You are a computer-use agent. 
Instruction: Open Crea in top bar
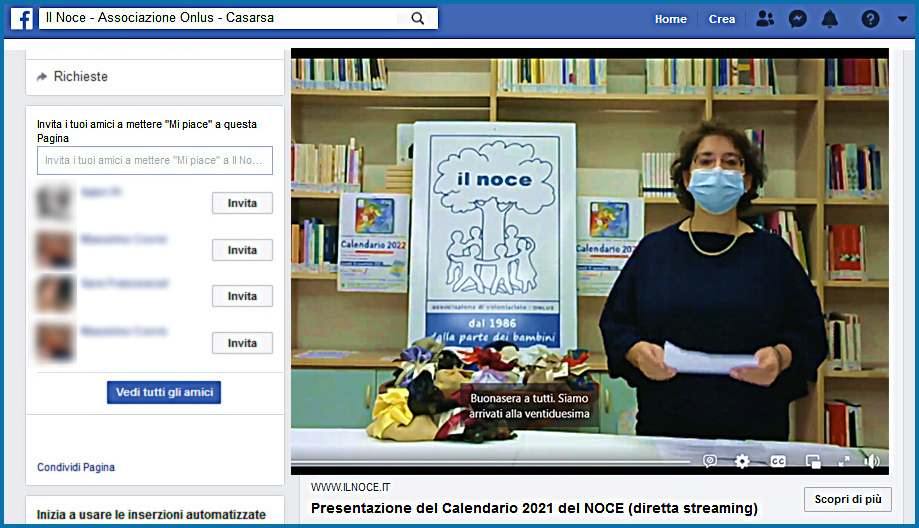point(721,19)
